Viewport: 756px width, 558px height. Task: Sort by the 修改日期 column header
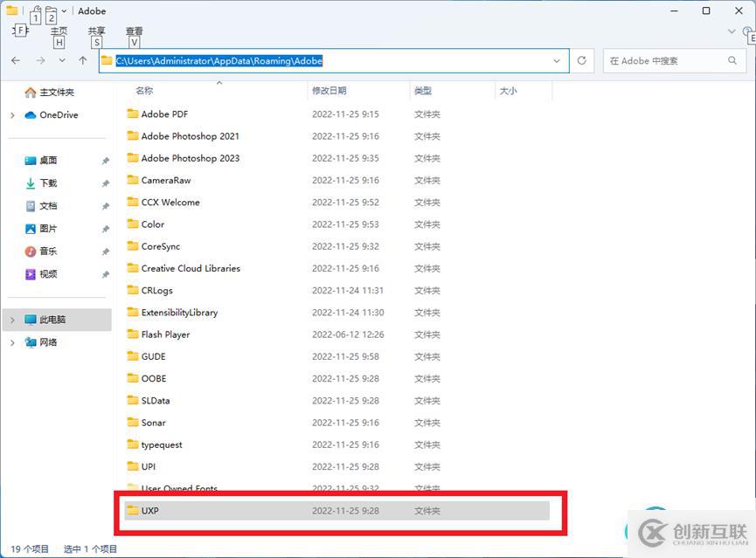click(x=329, y=91)
